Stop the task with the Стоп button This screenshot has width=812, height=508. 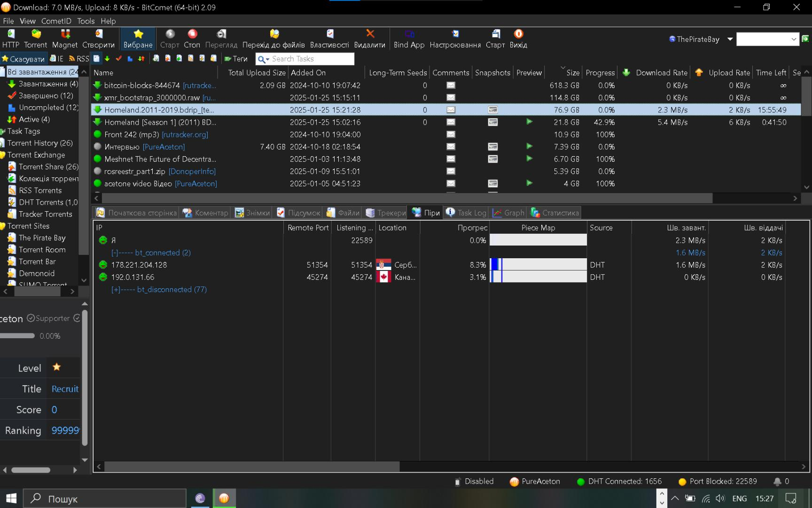tap(192, 39)
